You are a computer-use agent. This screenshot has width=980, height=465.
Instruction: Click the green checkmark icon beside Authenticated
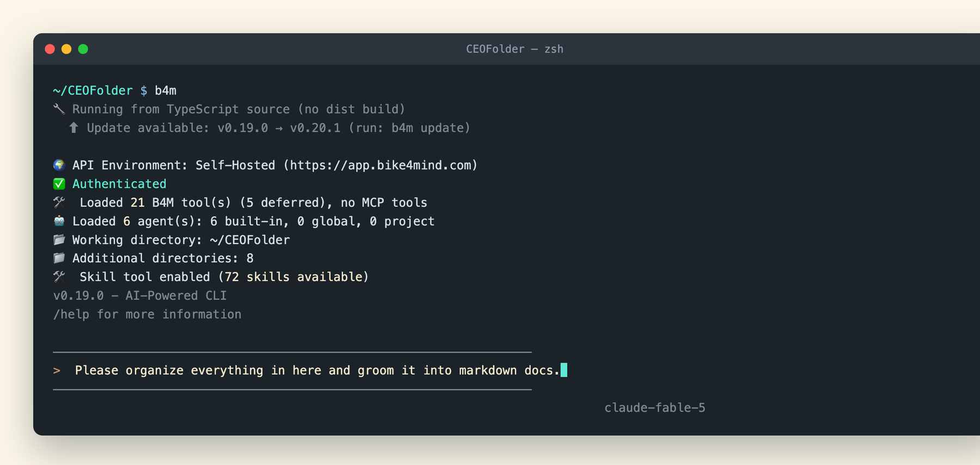[59, 183]
